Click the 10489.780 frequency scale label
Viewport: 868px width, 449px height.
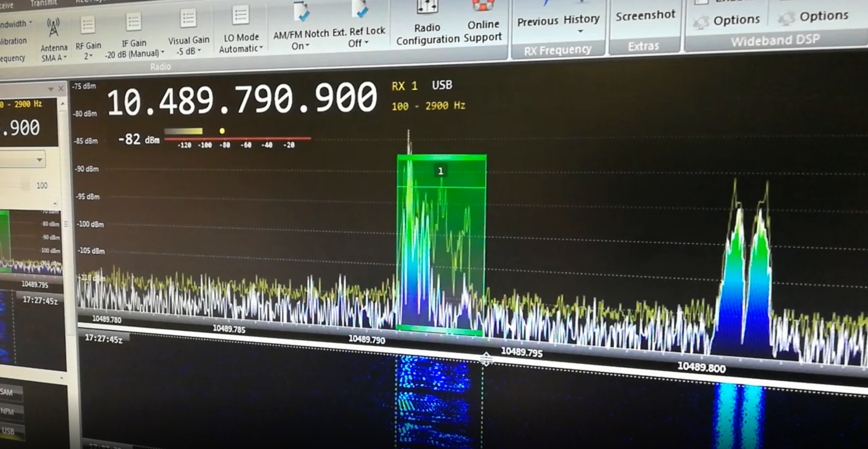coord(107,319)
